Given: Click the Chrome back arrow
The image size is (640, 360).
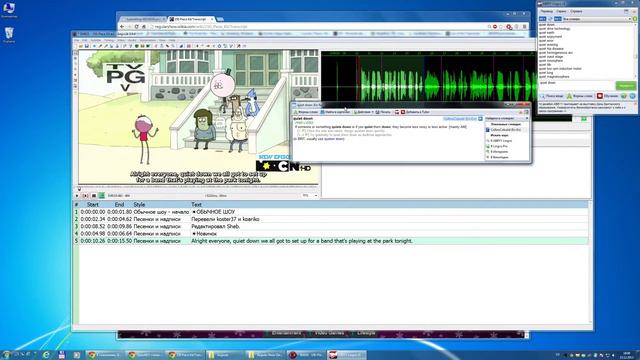Looking at the screenshot, I should pyautogui.click(x=122, y=27).
